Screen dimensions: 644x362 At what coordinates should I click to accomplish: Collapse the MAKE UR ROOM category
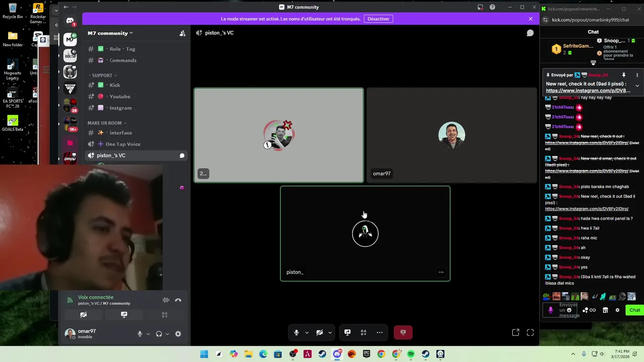tap(107, 123)
